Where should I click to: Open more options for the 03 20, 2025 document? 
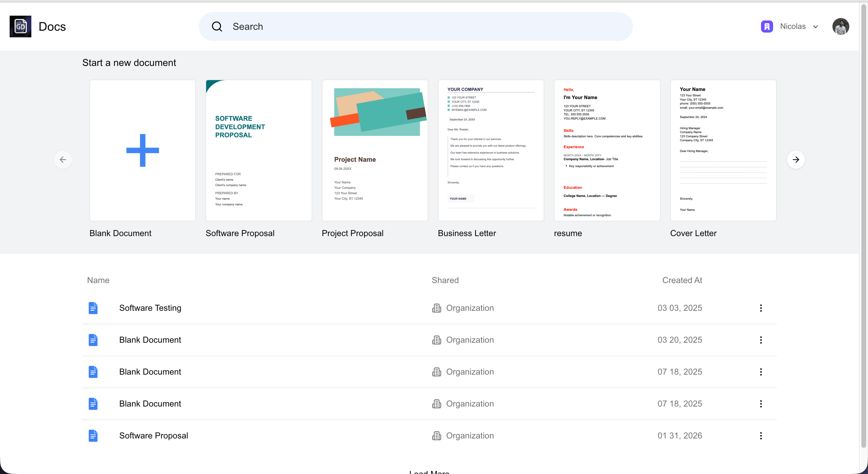pos(761,340)
